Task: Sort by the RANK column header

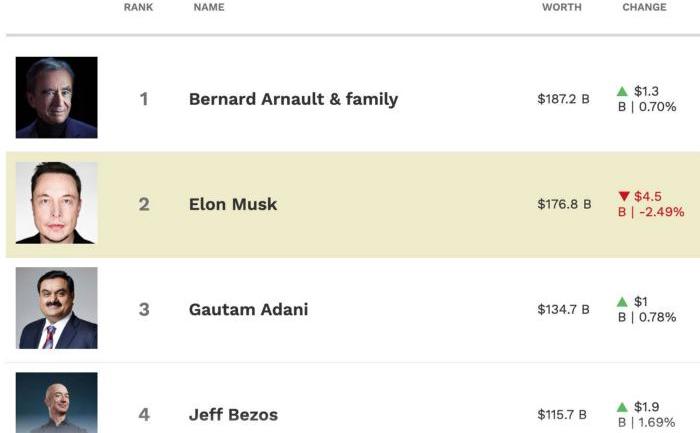Action: 138,7
